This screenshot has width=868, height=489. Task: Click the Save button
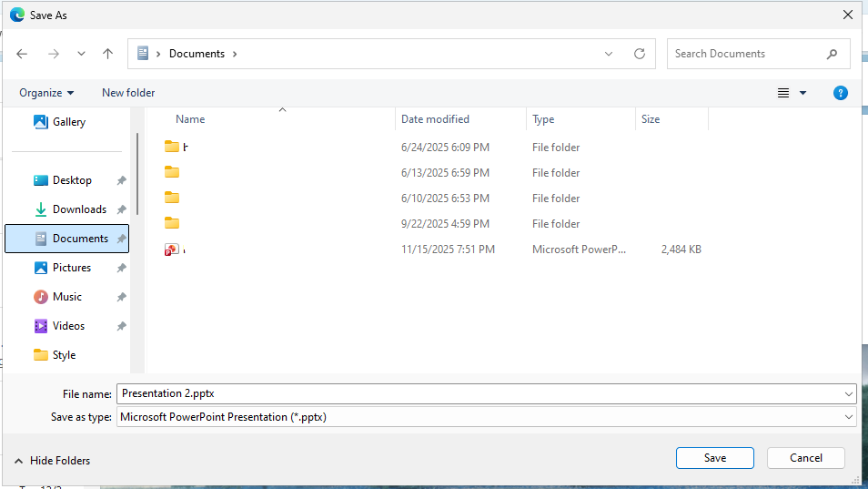coord(714,458)
